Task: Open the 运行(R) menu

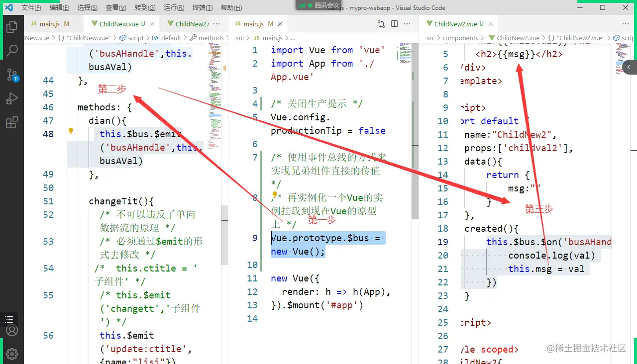Action: (174, 7)
